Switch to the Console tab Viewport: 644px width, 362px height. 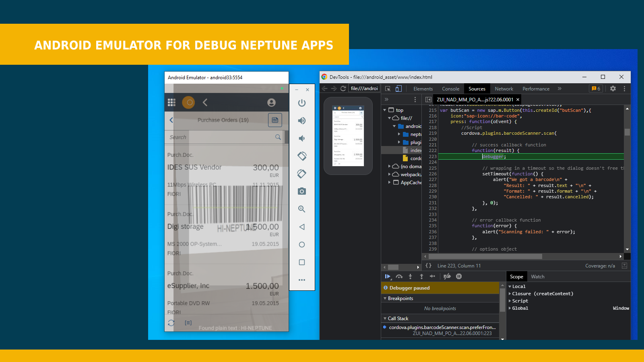(450, 88)
